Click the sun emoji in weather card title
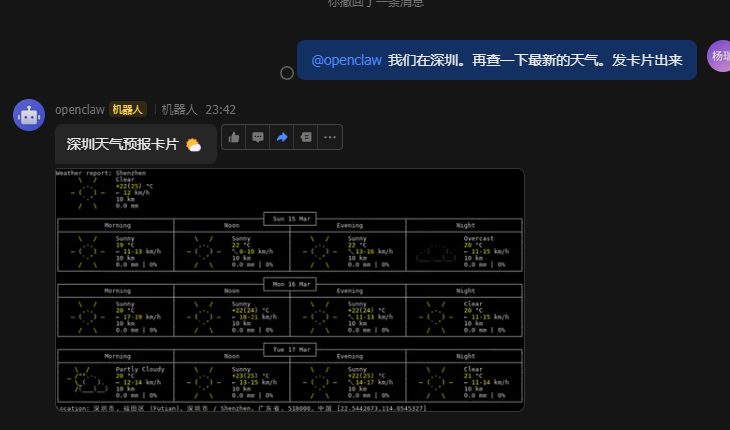730x430 pixels. tap(194, 145)
